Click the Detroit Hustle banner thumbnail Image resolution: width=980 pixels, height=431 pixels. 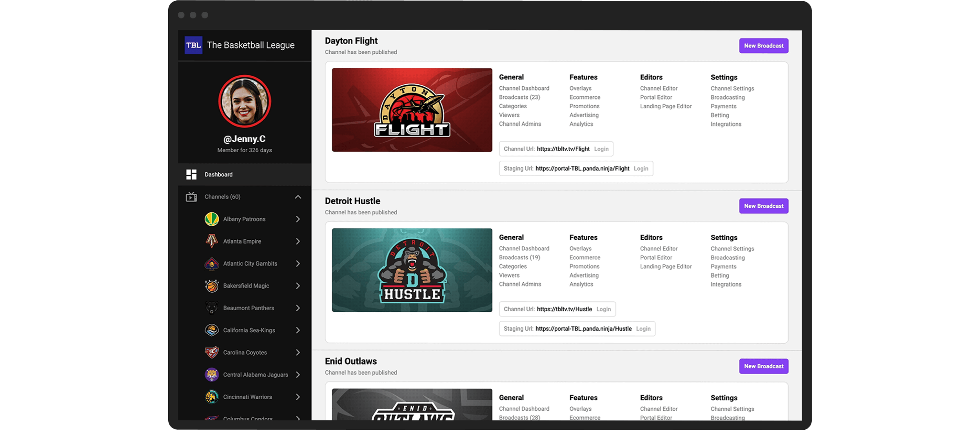(x=412, y=270)
